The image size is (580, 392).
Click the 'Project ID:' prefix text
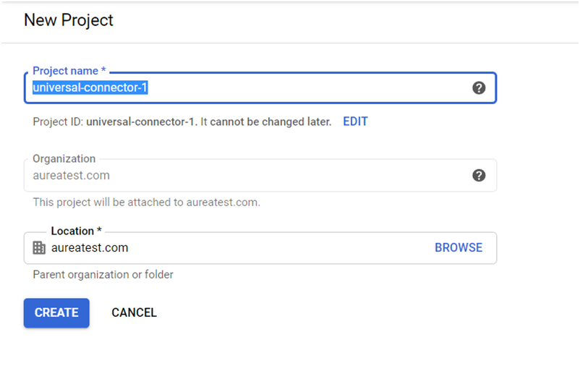[x=58, y=122]
